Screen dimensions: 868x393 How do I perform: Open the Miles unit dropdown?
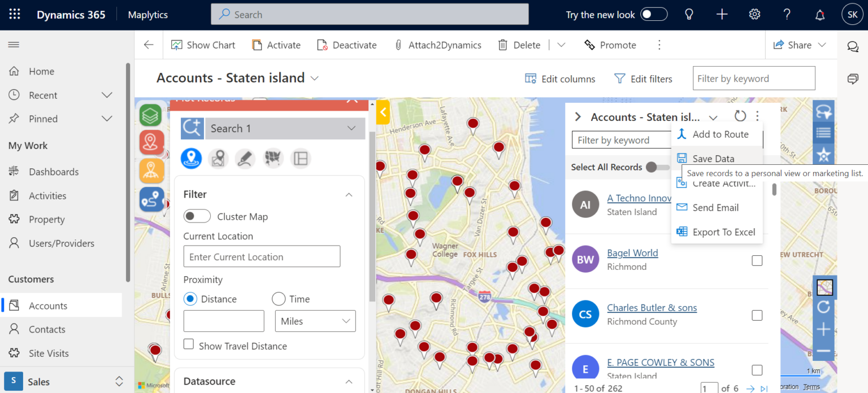coord(315,321)
